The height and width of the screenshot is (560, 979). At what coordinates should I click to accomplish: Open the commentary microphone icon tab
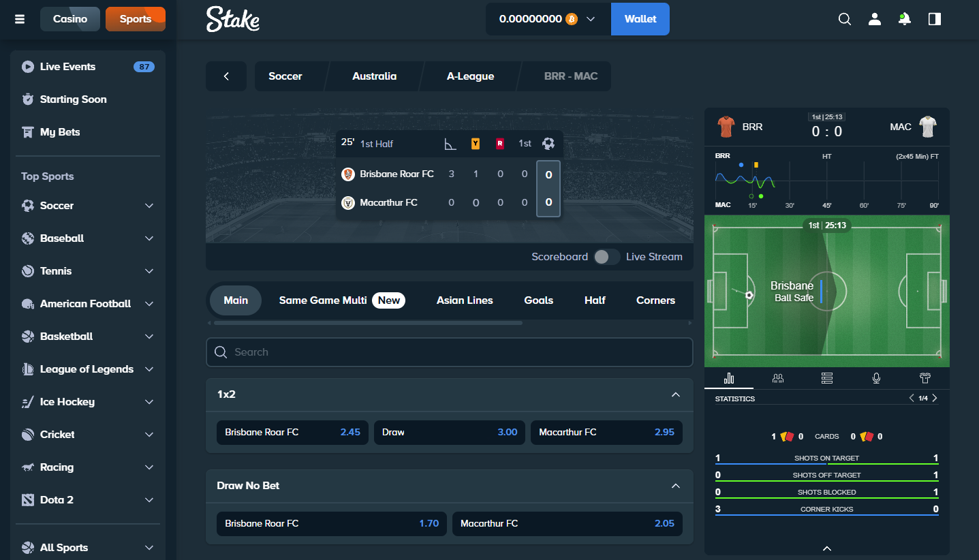click(x=876, y=378)
